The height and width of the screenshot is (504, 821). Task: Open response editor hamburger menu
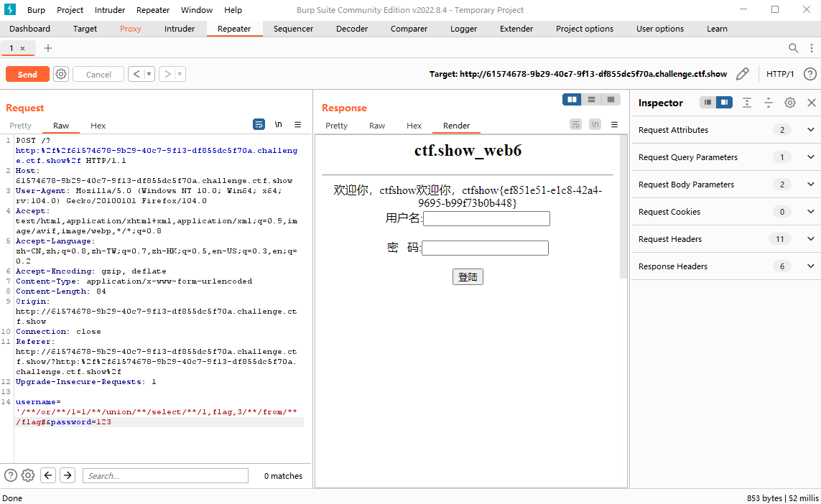point(614,124)
